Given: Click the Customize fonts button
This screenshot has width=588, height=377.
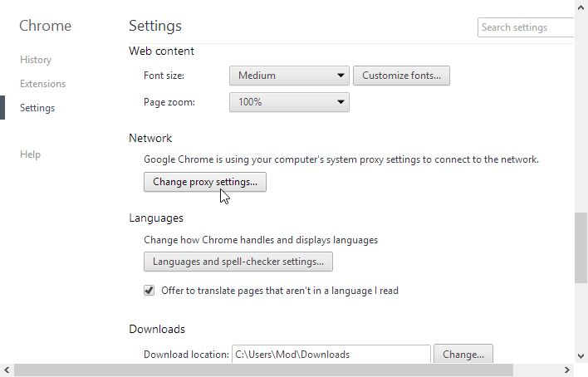Looking at the screenshot, I should click(401, 76).
